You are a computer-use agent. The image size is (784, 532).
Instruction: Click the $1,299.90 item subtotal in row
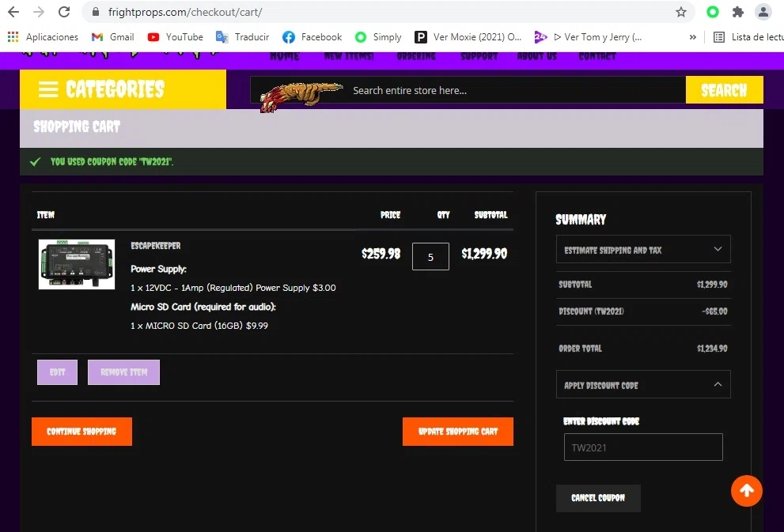pyautogui.click(x=484, y=254)
